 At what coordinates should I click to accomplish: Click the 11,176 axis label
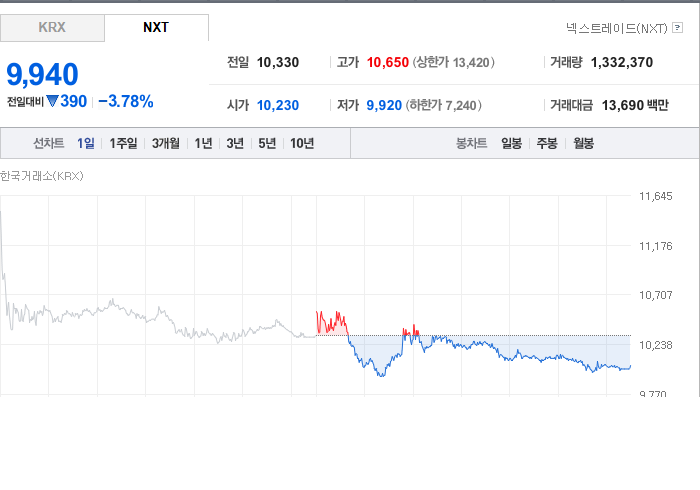tap(656, 246)
